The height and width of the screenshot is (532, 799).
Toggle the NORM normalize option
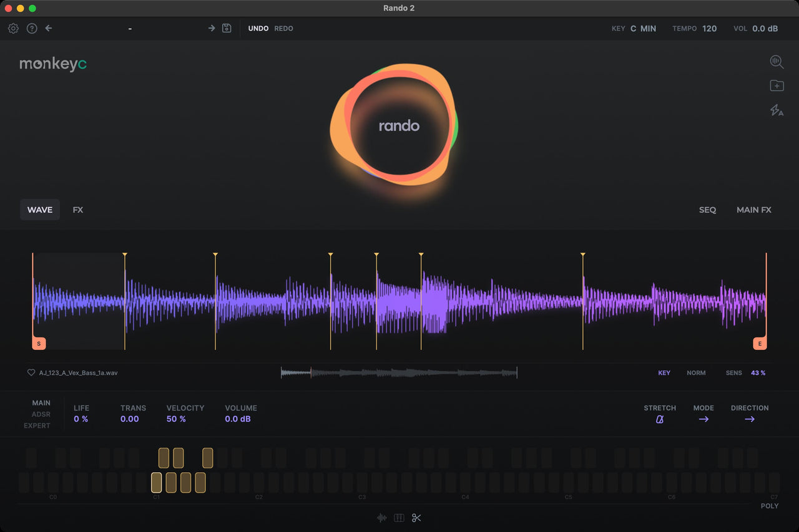[x=696, y=373]
